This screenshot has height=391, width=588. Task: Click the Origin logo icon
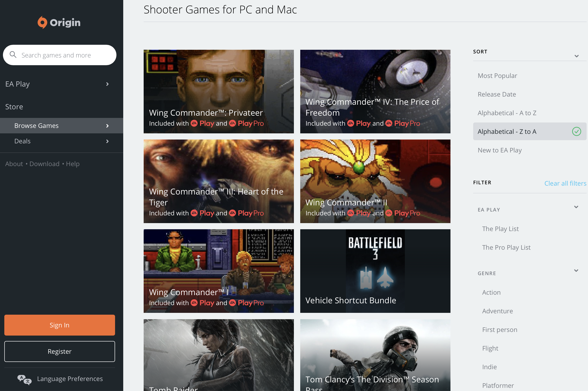(42, 22)
